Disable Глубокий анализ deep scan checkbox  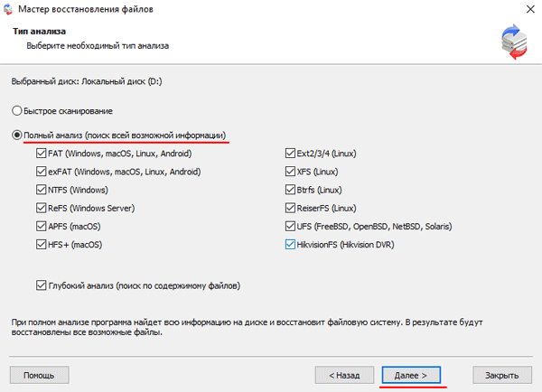coord(42,285)
